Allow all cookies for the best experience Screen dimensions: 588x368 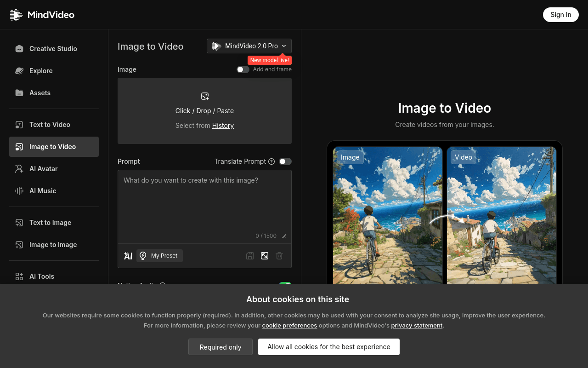(x=329, y=347)
